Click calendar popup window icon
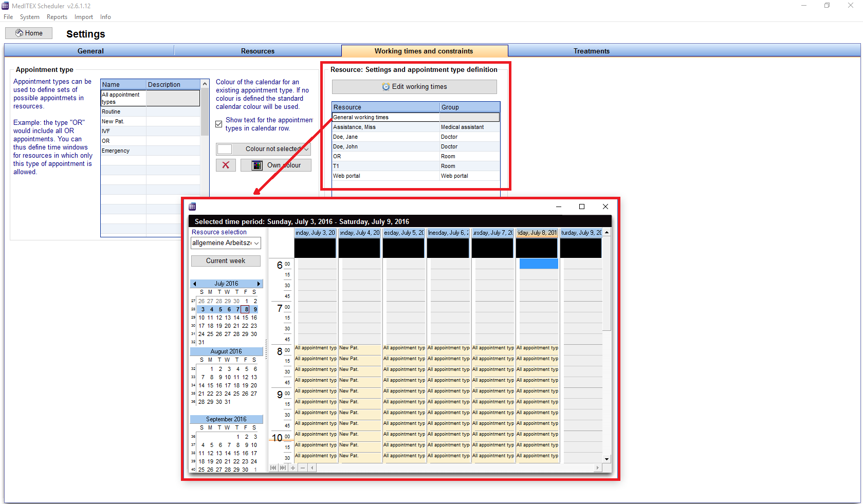The width and height of the screenshot is (863, 504). click(192, 207)
